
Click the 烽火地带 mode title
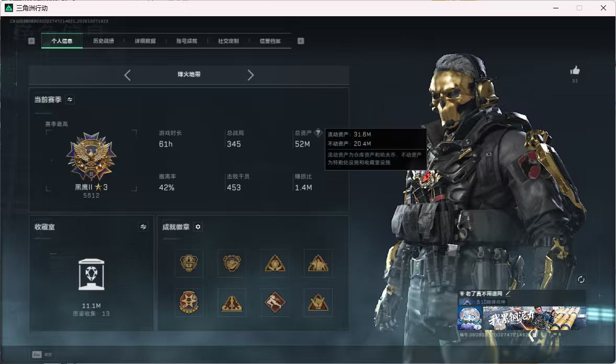(x=189, y=74)
